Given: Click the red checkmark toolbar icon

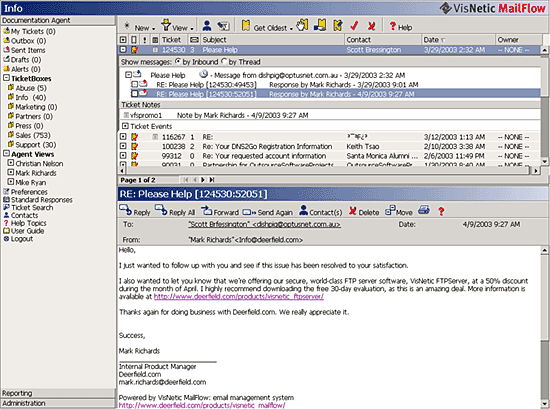Looking at the screenshot, I should [354, 26].
